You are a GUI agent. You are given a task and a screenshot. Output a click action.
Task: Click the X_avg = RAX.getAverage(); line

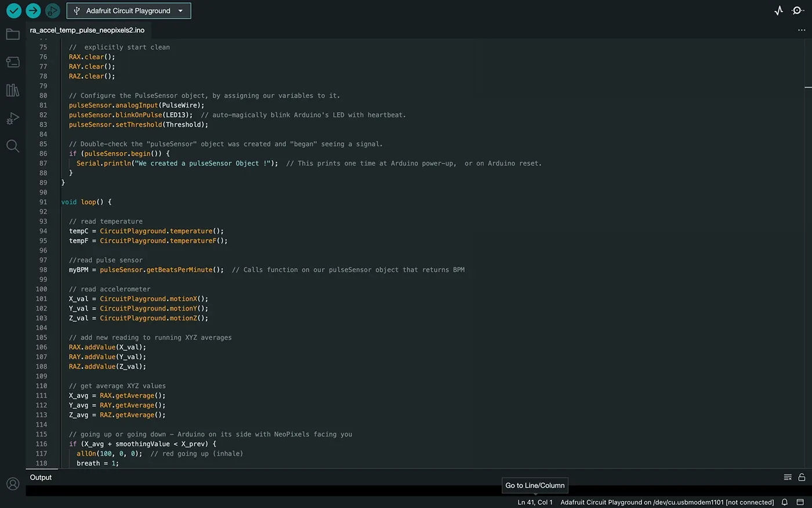tap(117, 396)
